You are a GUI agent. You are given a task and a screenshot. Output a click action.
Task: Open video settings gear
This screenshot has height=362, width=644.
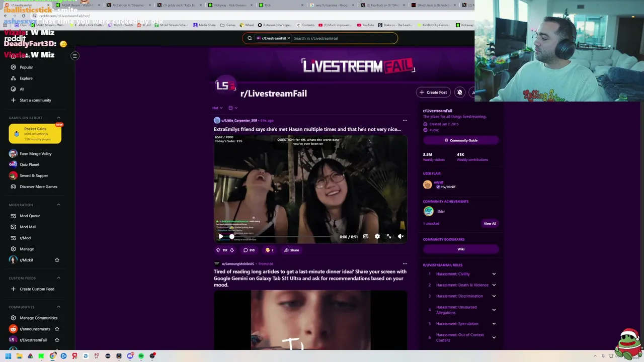point(377,236)
